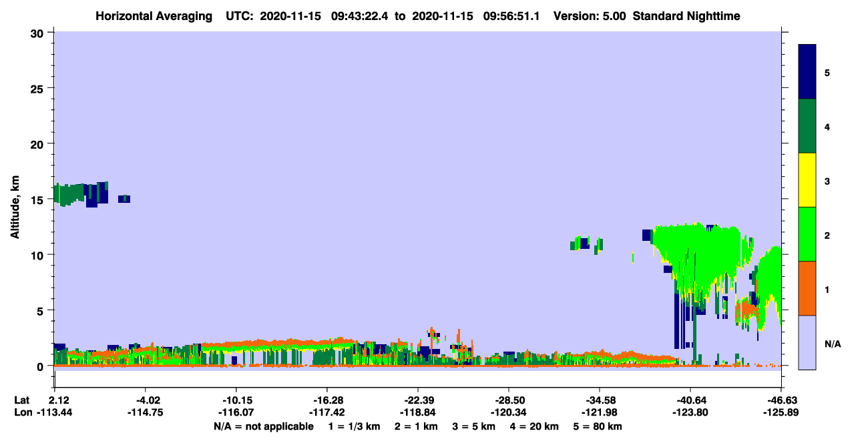Click the '2 = 1 km' legend entry
This screenshot has width=868, height=445.
click(417, 426)
